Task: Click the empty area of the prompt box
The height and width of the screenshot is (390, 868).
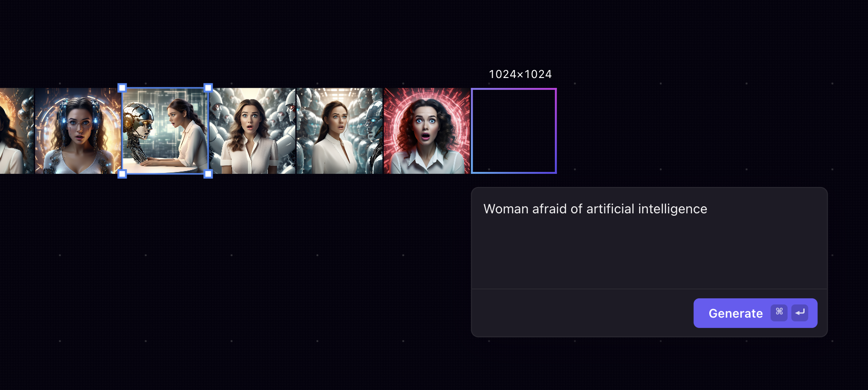Action: pyautogui.click(x=649, y=254)
